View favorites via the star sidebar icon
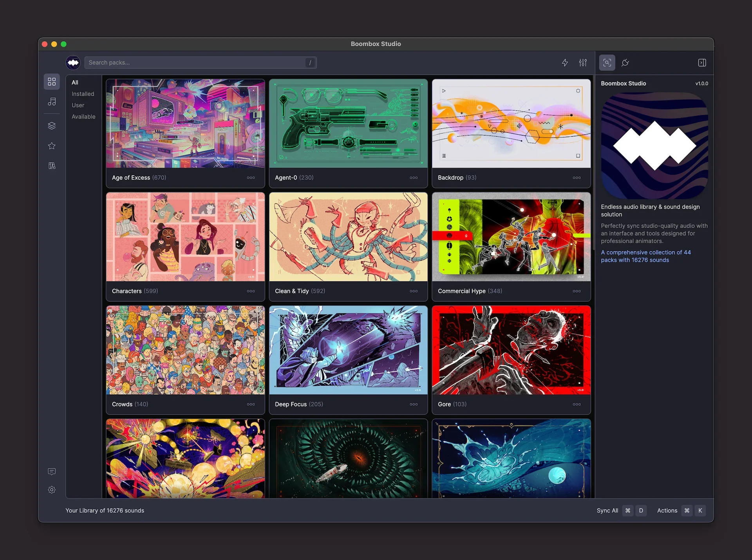The image size is (752, 560). click(x=52, y=146)
